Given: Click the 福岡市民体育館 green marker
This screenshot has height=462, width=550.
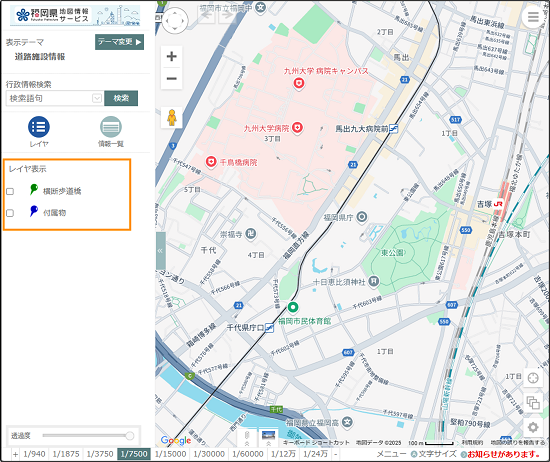Looking at the screenshot, I should pos(293,308).
